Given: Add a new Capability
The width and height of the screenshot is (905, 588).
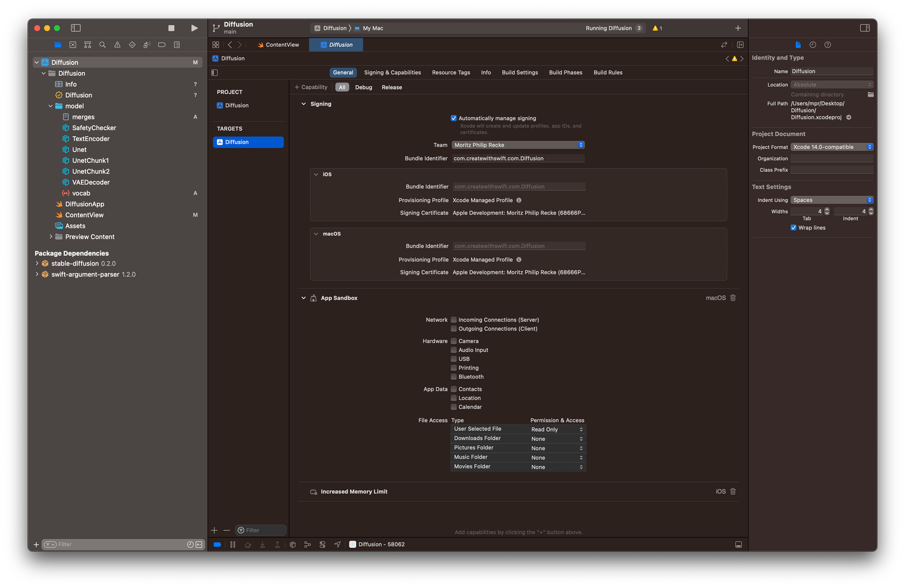Looking at the screenshot, I should click(311, 87).
